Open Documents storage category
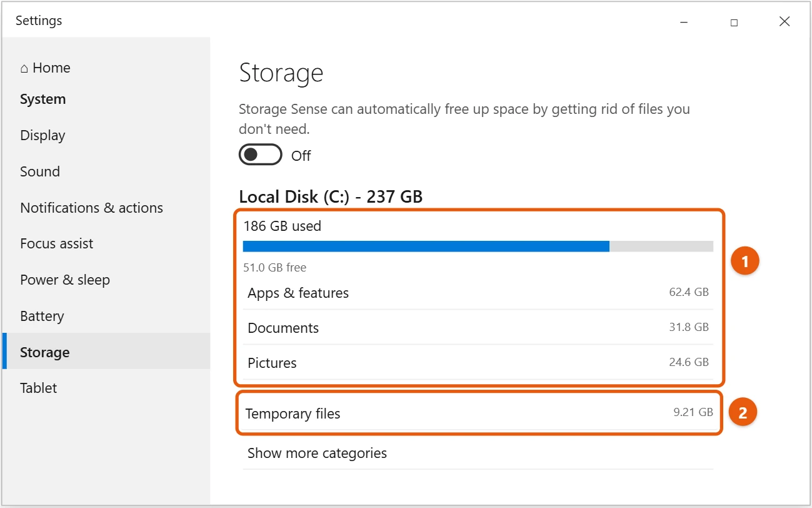 pos(478,328)
